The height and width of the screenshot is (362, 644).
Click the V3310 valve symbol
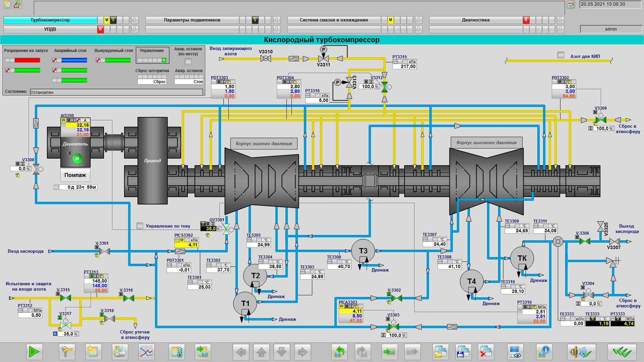click(266, 59)
